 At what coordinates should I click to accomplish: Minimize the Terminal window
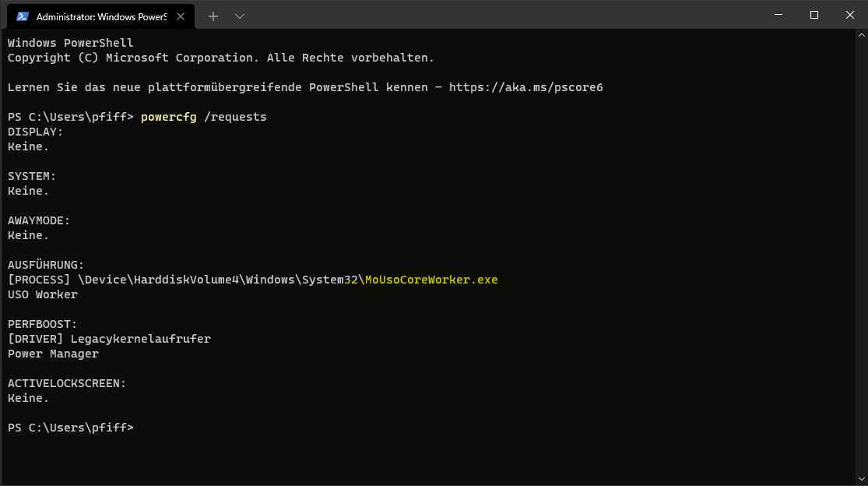coord(778,15)
